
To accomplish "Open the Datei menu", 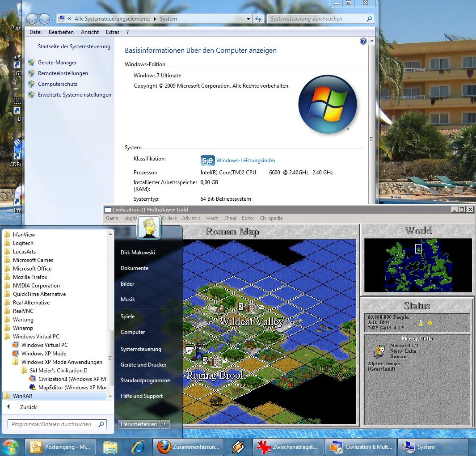I will 35,32.
